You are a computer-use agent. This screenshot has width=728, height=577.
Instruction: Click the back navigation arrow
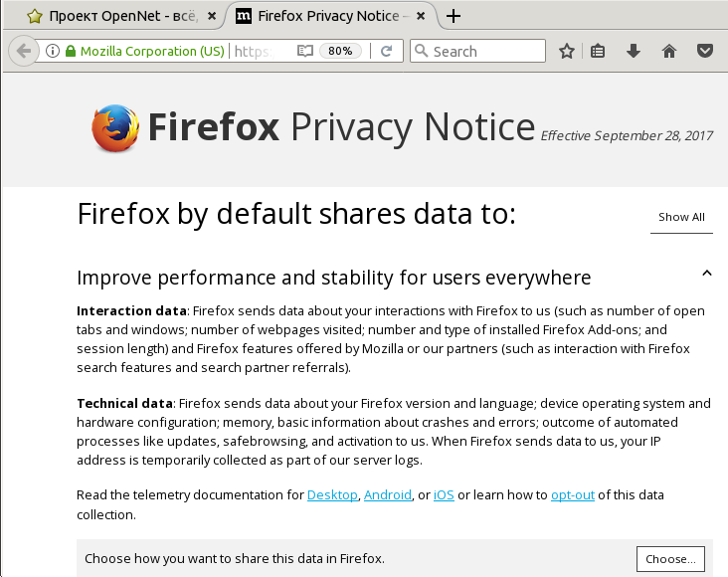click(x=24, y=51)
